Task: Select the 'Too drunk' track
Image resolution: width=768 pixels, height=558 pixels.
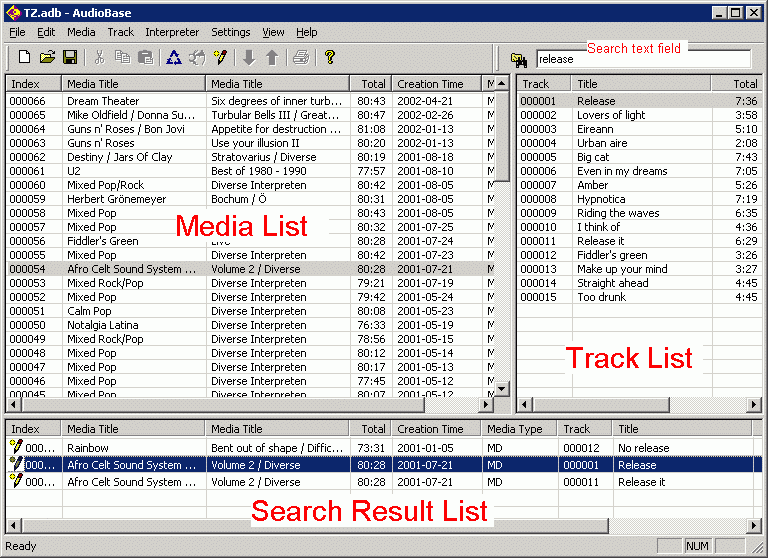Action: [639, 297]
